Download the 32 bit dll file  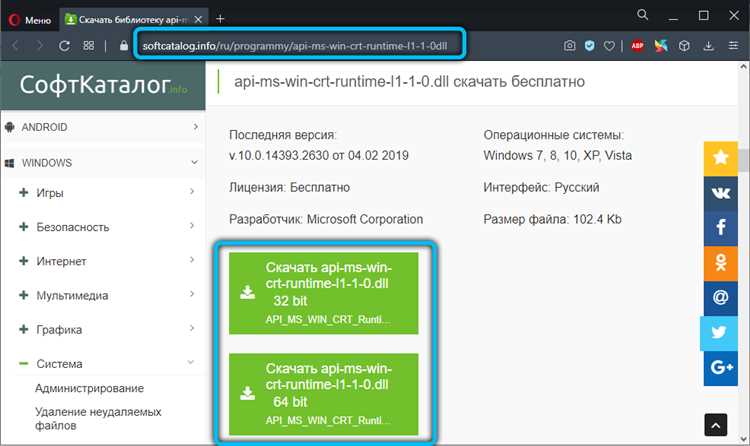(323, 293)
